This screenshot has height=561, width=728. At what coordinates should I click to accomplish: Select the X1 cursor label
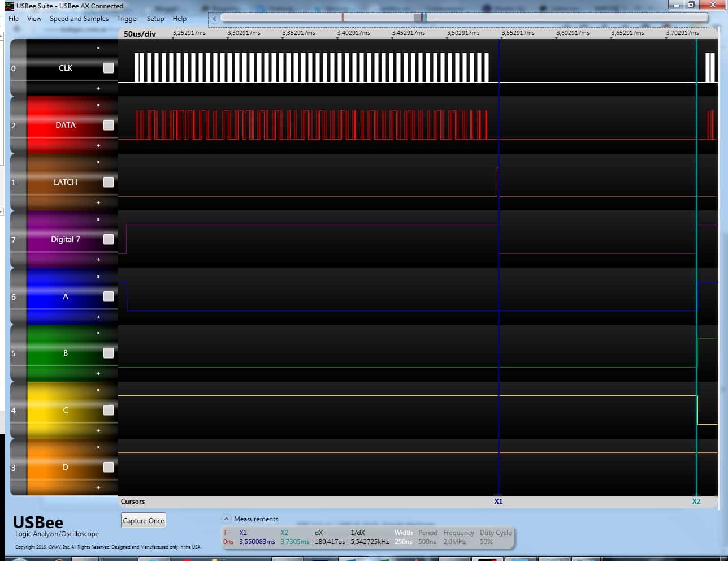tap(499, 502)
